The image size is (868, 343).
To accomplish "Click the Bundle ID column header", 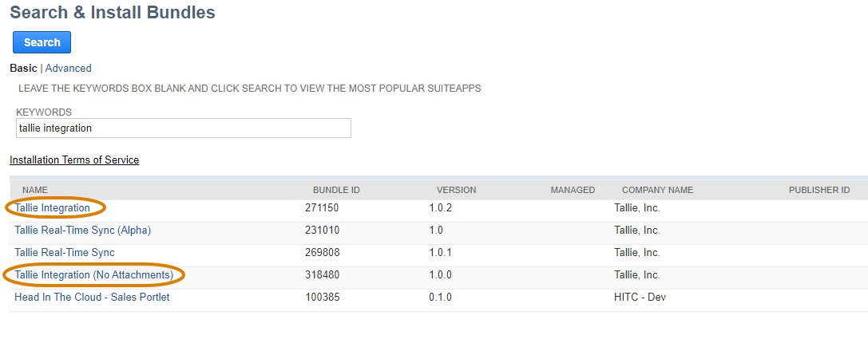I will [x=336, y=190].
